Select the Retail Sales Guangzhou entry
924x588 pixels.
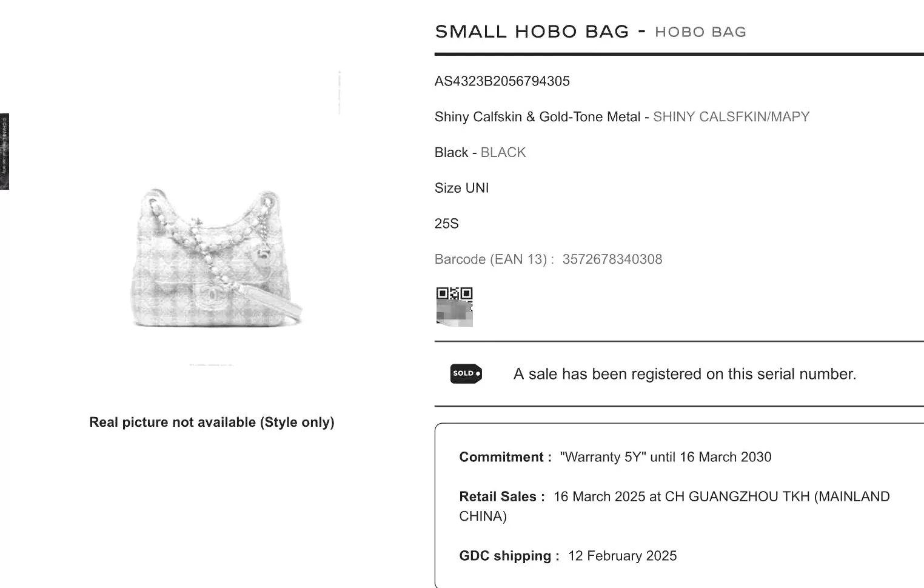[674, 506]
